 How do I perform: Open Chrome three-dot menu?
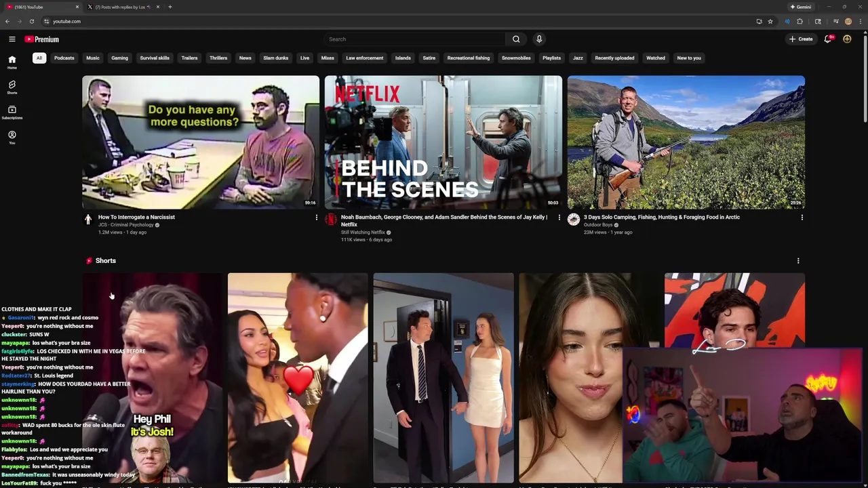(860, 21)
